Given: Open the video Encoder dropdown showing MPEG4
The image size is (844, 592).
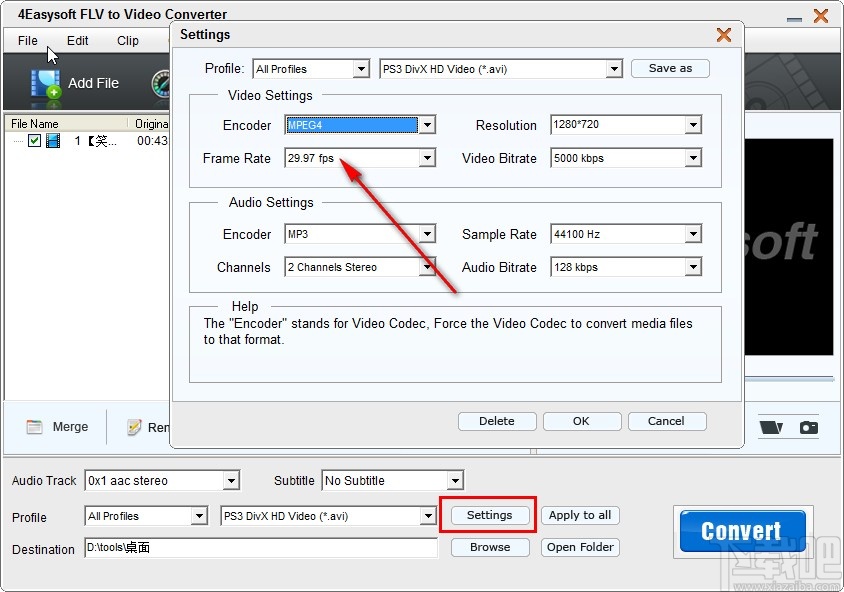Looking at the screenshot, I should point(427,125).
